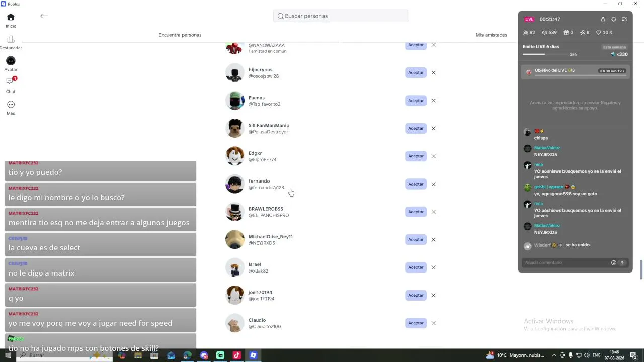
Task: Click username @Claudito2100
Action: coord(265,326)
